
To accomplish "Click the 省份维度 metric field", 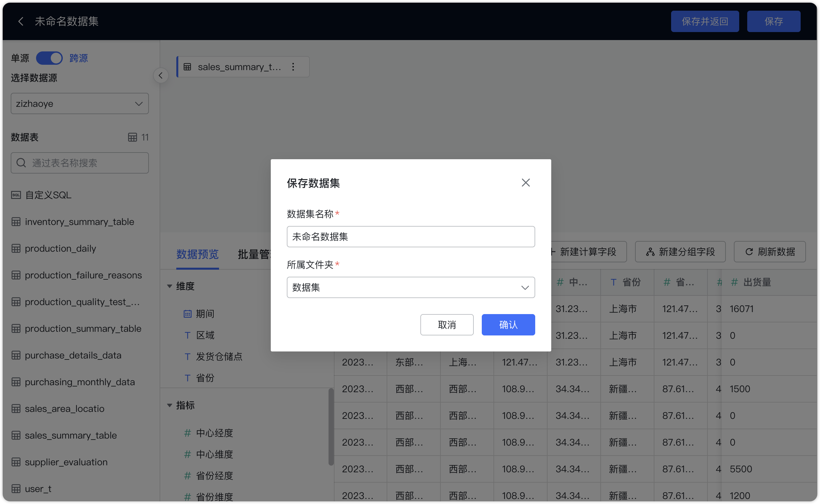I will click(214, 497).
